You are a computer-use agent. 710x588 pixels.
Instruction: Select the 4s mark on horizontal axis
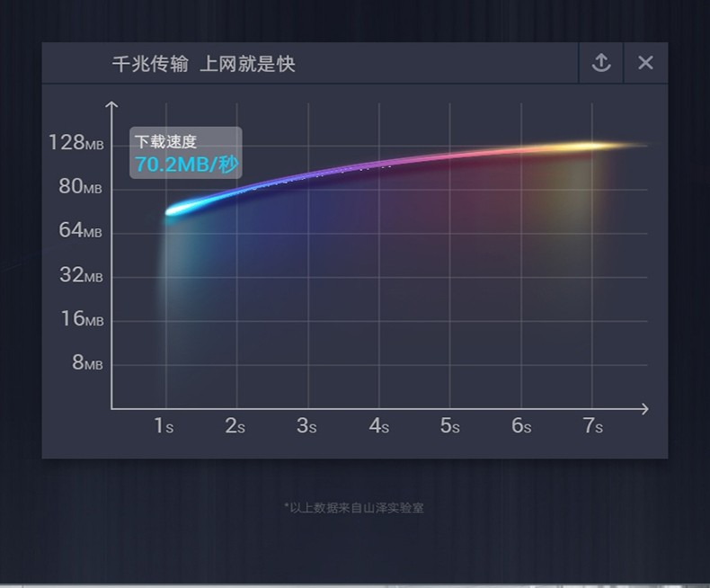[378, 426]
